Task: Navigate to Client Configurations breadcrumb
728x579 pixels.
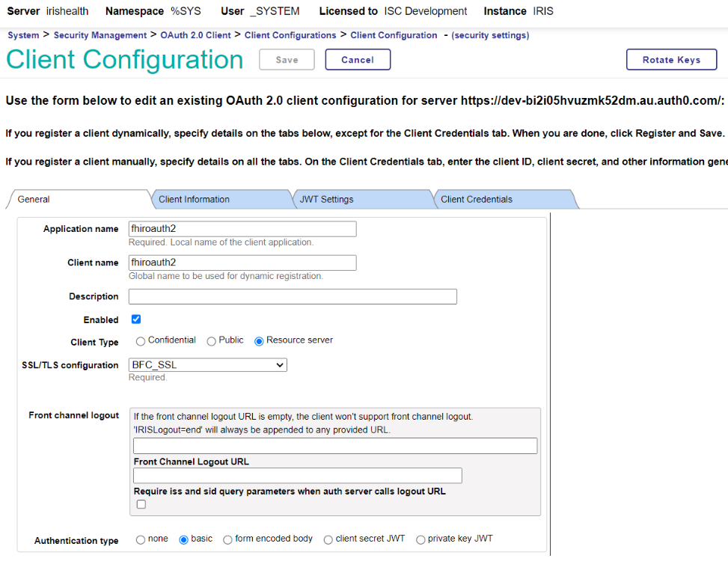Action: [290, 35]
